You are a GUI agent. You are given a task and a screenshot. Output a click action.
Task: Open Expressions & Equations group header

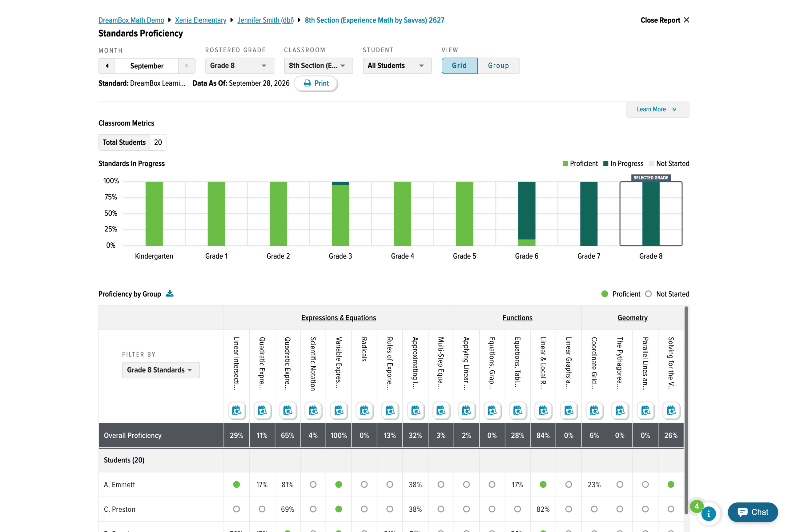(x=338, y=318)
